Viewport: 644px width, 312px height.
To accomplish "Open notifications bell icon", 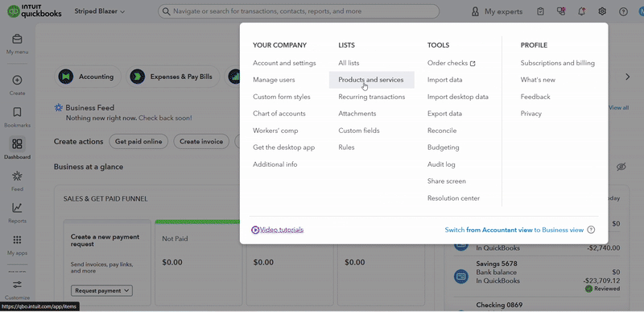I will [x=581, y=11].
